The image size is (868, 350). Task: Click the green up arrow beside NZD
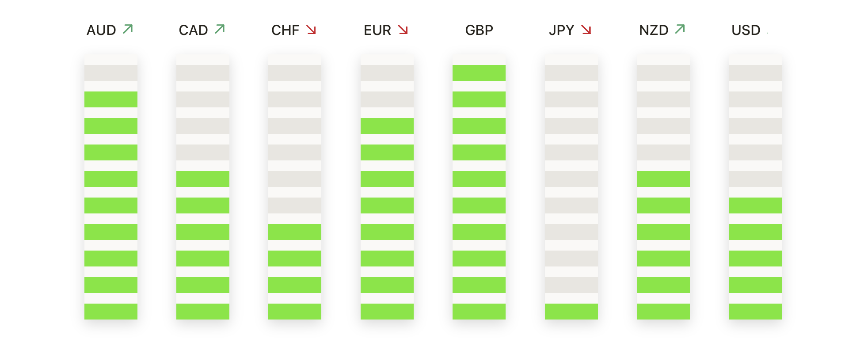tap(680, 29)
